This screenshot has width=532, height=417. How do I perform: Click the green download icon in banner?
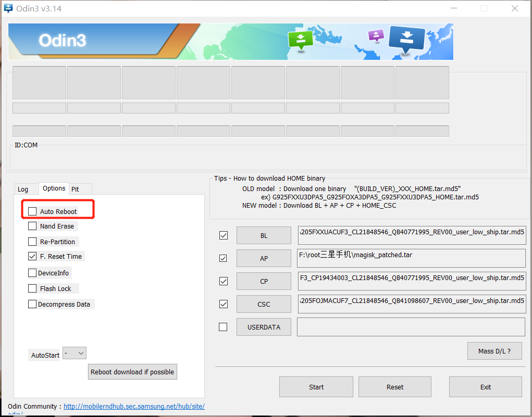(x=301, y=41)
